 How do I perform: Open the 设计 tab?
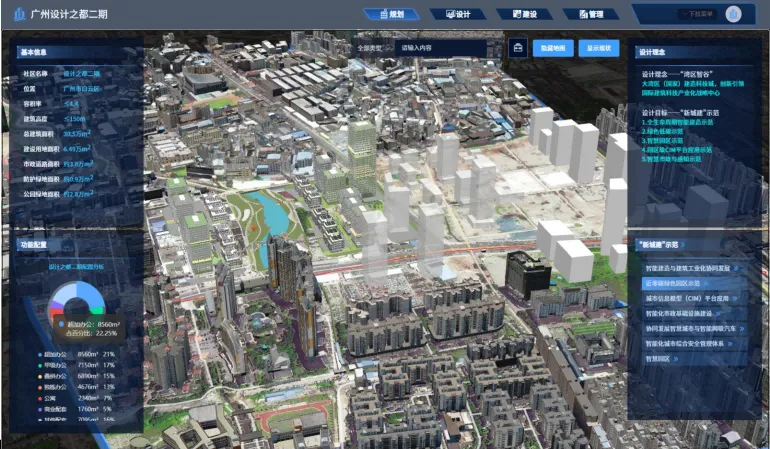click(457, 15)
